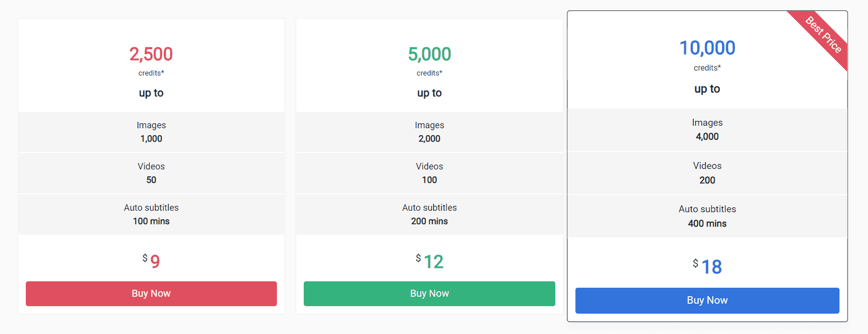Image resolution: width=868 pixels, height=334 pixels.
Task: Click the Auto subtitles 200 mins row
Action: [429, 215]
